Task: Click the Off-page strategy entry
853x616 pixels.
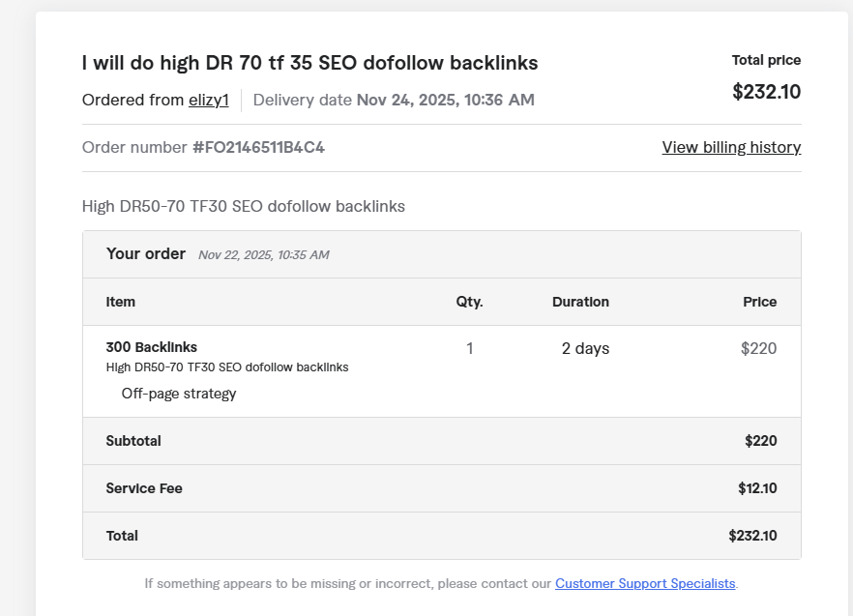Action: pyautogui.click(x=179, y=394)
